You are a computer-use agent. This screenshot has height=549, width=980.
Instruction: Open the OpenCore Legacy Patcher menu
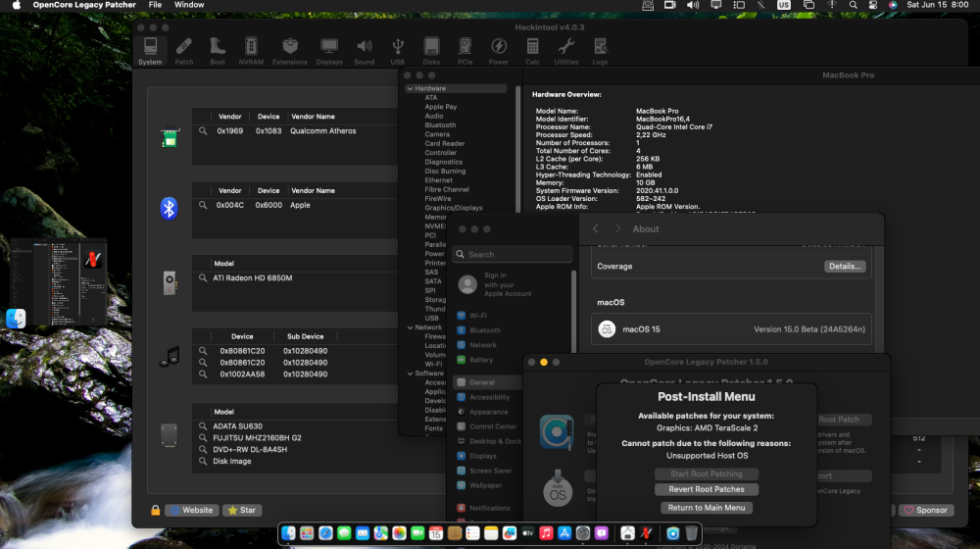tap(84, 5)
